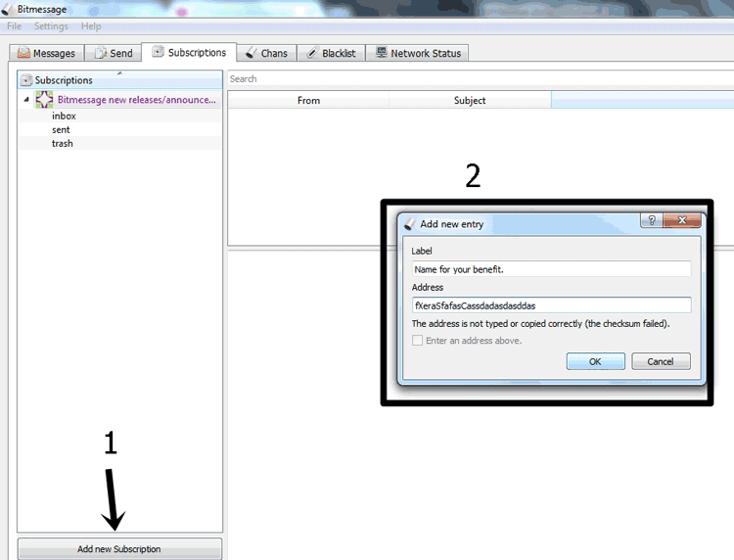Open the Help menu
This screenshot has width=734, height=560.
(x=91, y=26)
